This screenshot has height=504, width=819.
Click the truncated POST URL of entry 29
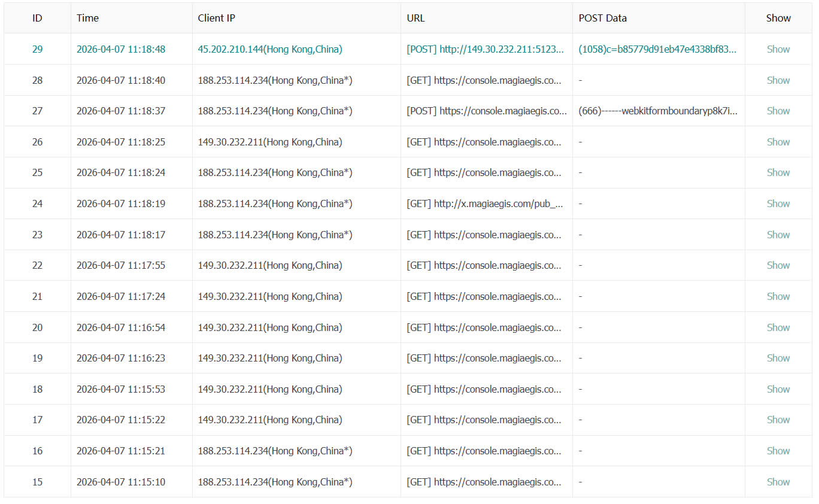pos(486,49)
